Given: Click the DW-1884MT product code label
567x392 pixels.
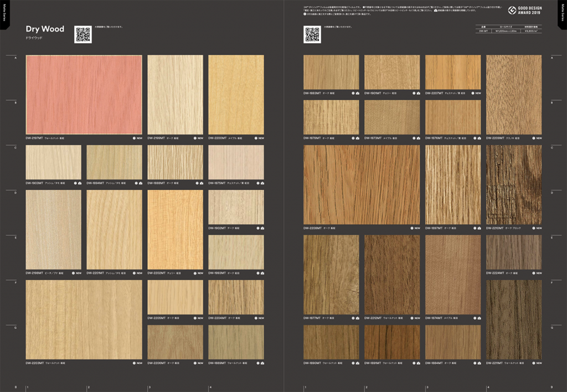Looking at the screenshot, I should pos(434,363).
